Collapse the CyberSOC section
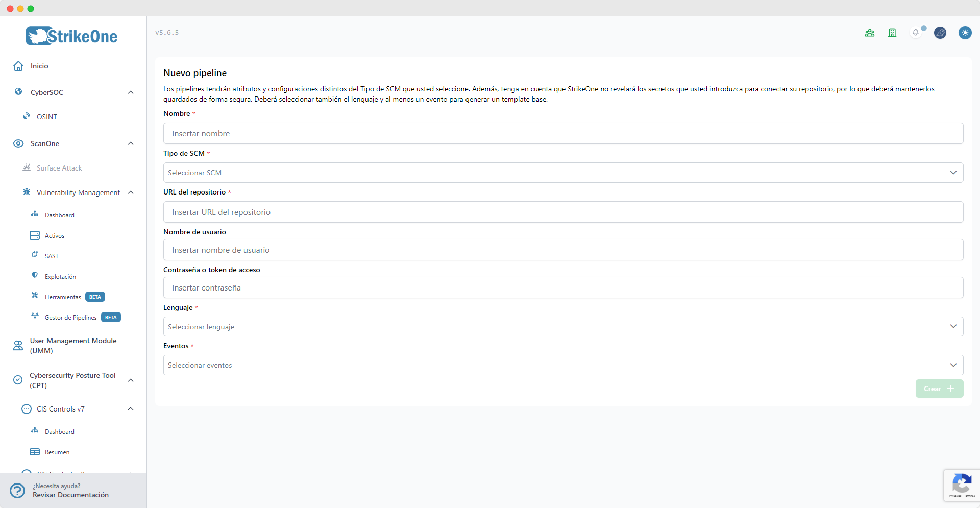Viewport: 980px width, 508px height. point(131,92)
